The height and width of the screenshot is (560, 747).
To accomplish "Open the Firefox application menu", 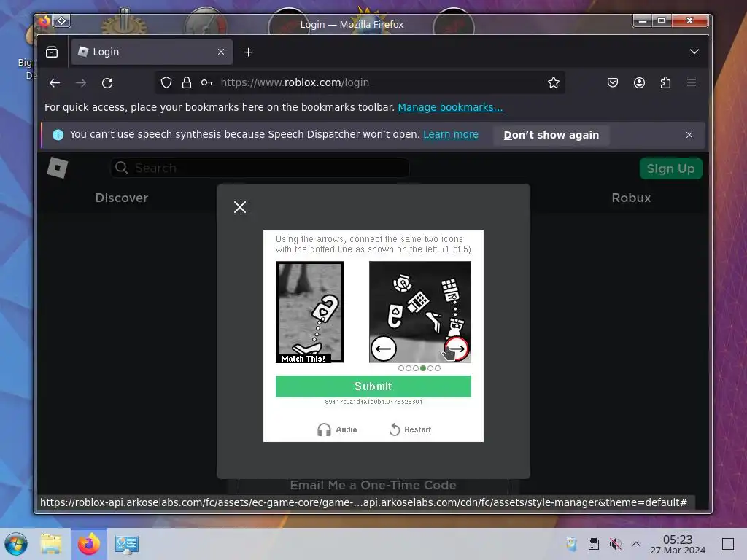I will click(x=692, y=82).
